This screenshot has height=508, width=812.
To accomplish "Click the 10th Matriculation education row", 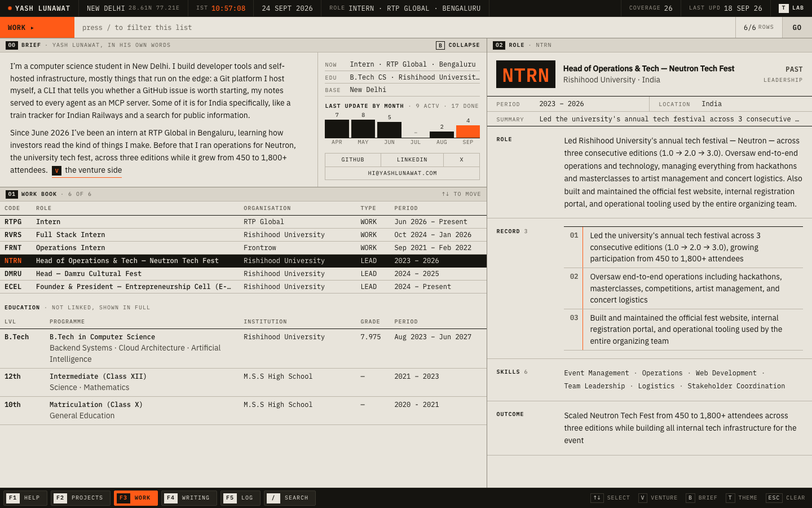I will [x=243, y=410].
